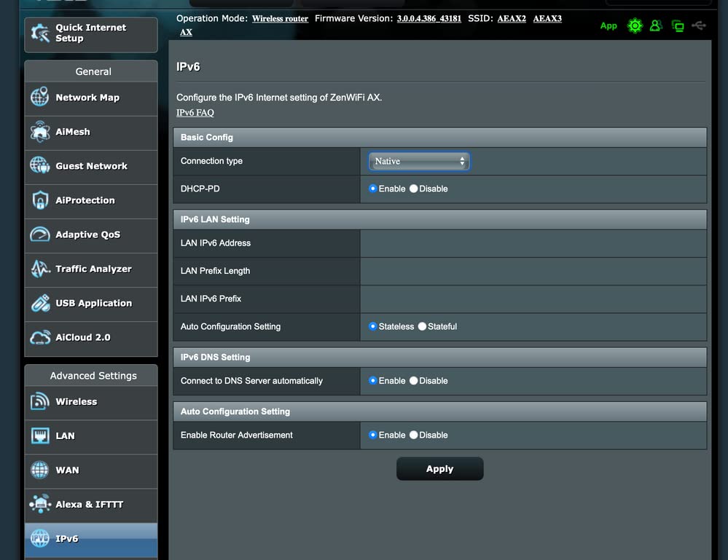Image resolution: width=728 pixels, height=560 pixels.
Task: Open the Connection type Native dropdown
Action: [x=419, y=162]
